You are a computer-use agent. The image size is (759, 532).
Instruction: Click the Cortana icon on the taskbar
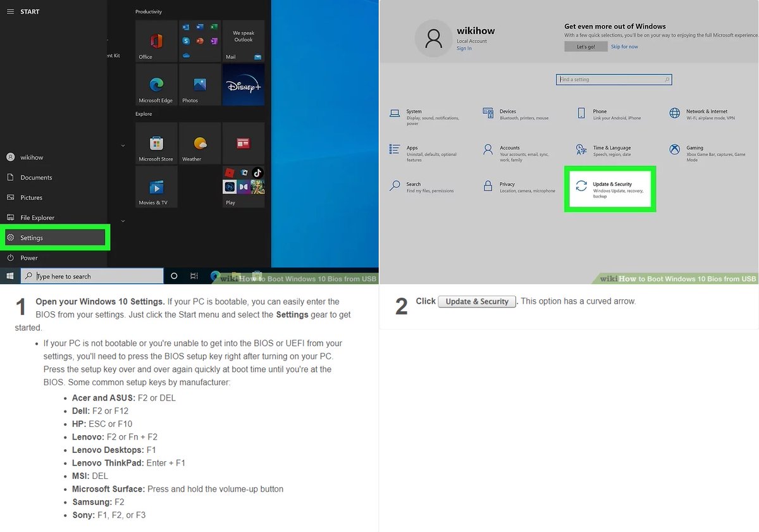coord(173,275)
